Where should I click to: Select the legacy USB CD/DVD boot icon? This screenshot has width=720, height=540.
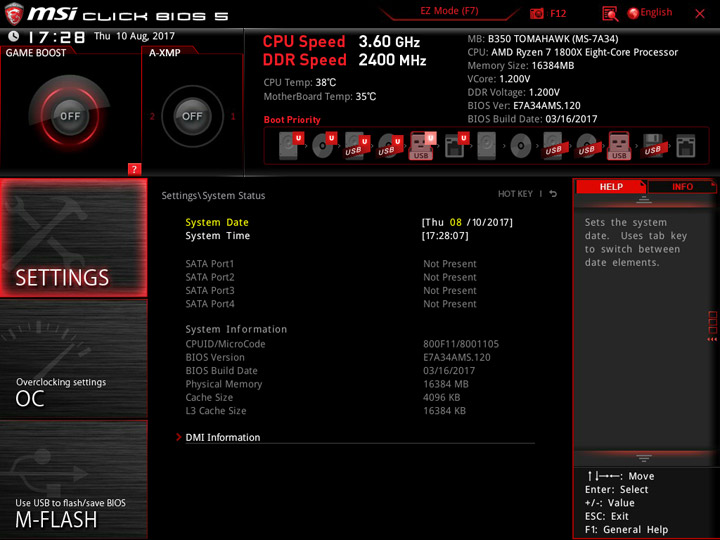pyautogui.click(x=586, y=146)
